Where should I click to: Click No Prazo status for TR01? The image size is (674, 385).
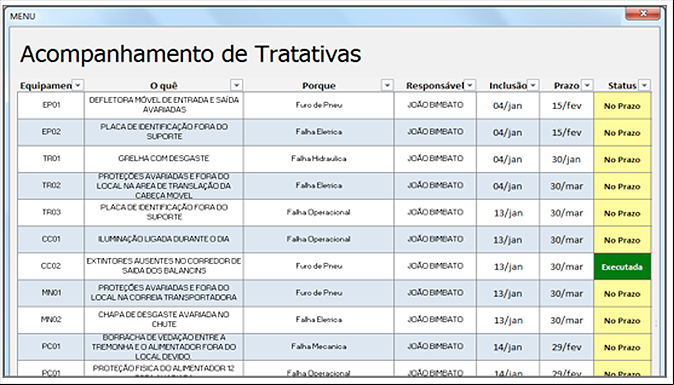622,159
